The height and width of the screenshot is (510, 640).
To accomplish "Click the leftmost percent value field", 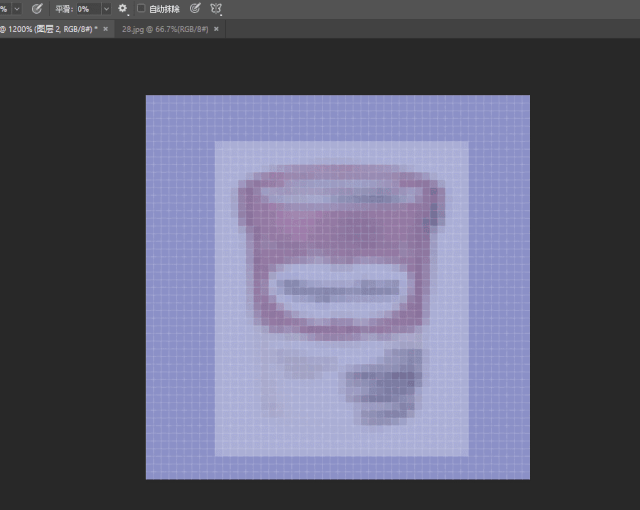I will tap(4, 8).
